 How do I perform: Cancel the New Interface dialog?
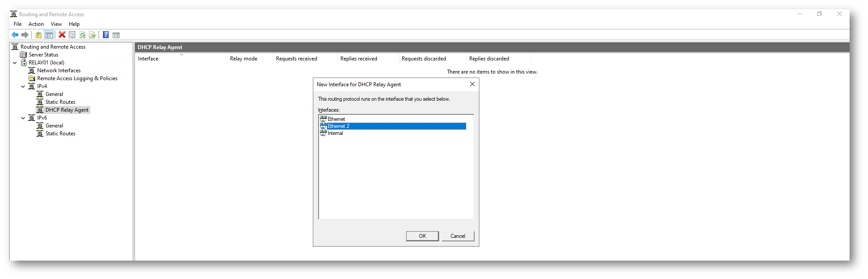(x=457, y=236)
